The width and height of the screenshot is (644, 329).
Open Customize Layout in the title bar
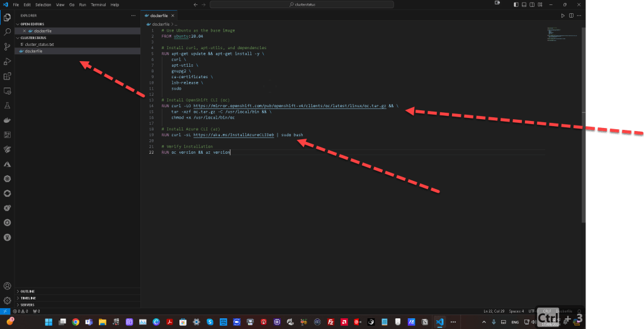[x=540, y=4]
